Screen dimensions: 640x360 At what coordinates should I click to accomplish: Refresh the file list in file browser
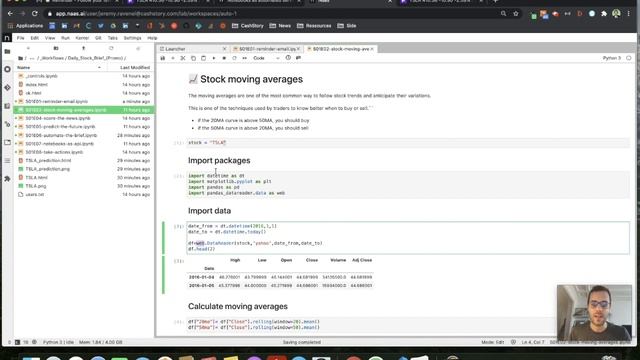(111, 48)
